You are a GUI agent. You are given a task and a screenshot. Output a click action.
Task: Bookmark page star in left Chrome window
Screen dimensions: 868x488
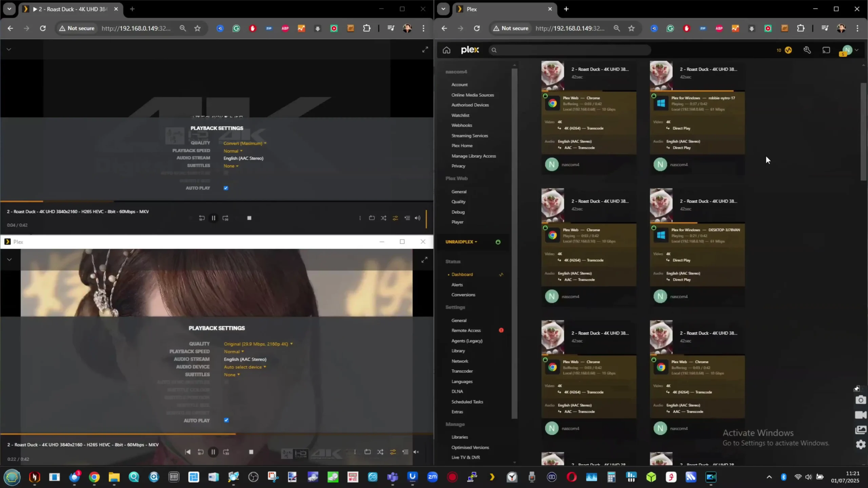pos(197,28)
